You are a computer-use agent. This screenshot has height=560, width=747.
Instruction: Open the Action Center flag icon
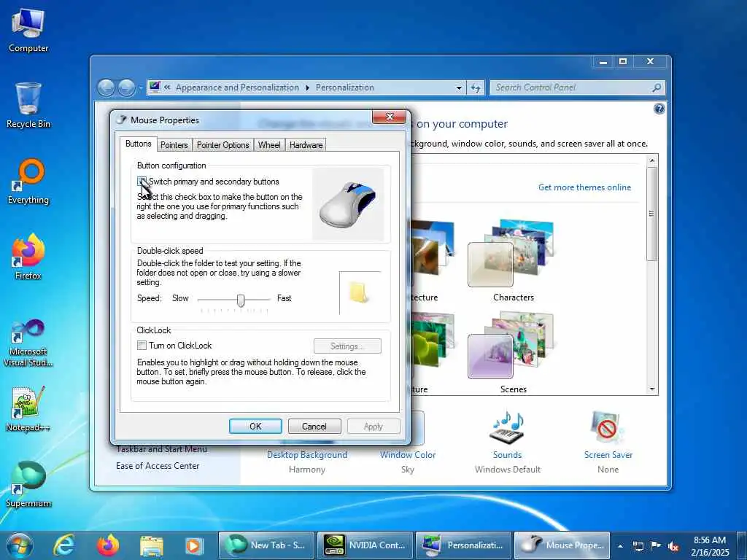point(656,545)
